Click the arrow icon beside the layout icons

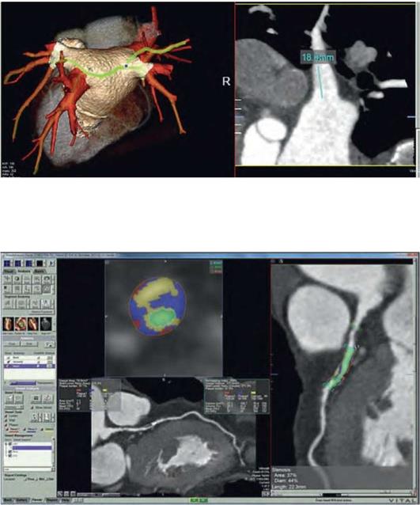pos(52,263)
